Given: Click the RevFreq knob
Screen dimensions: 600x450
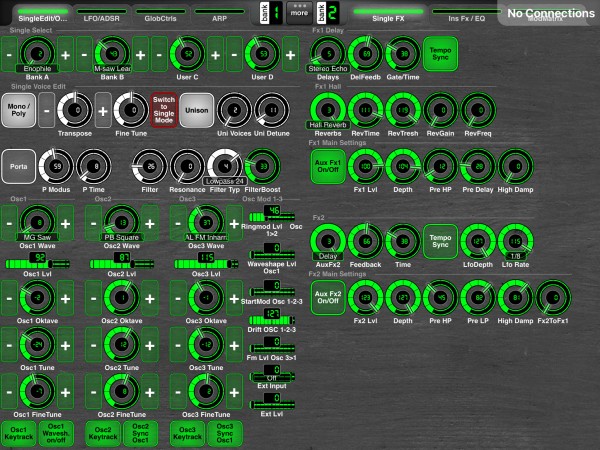Looking at the screenshot, I should [x=478, y=110].
